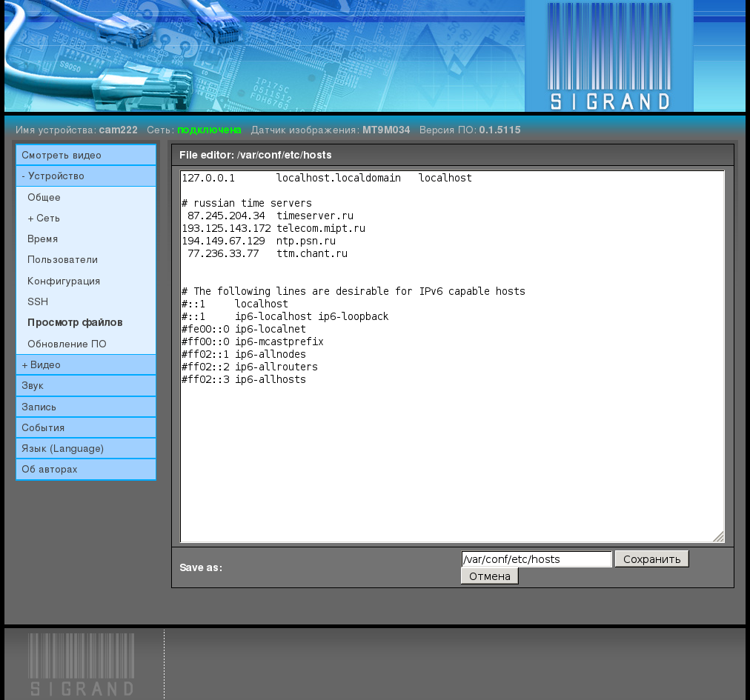Image resolution: width=750 pixels, height=700 pixels.
Task: Click the ip6-allrouters line
Action: 250,367
